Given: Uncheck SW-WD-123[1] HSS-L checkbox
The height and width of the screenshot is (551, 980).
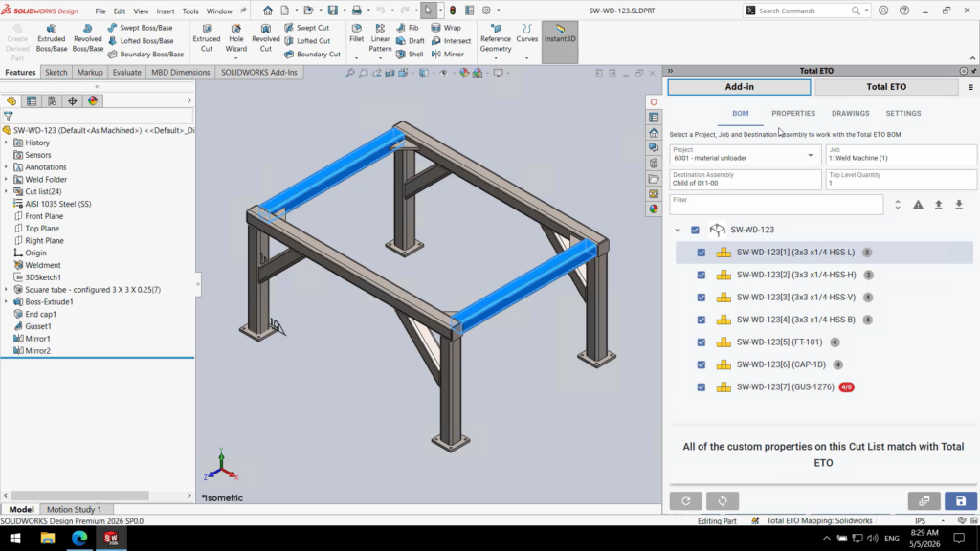Looking at the screenshot, I should [x=702, y=253].
